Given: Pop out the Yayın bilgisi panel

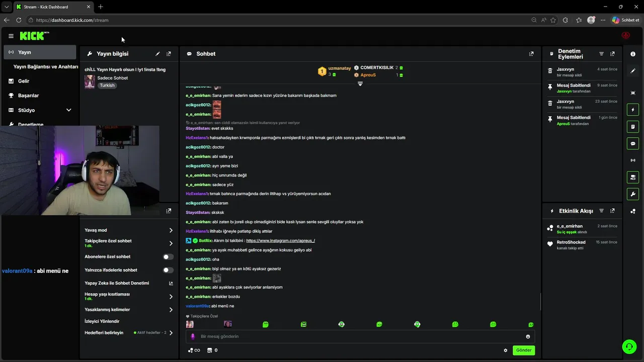Looking at the screenshot, I should (x=169, y=54).
